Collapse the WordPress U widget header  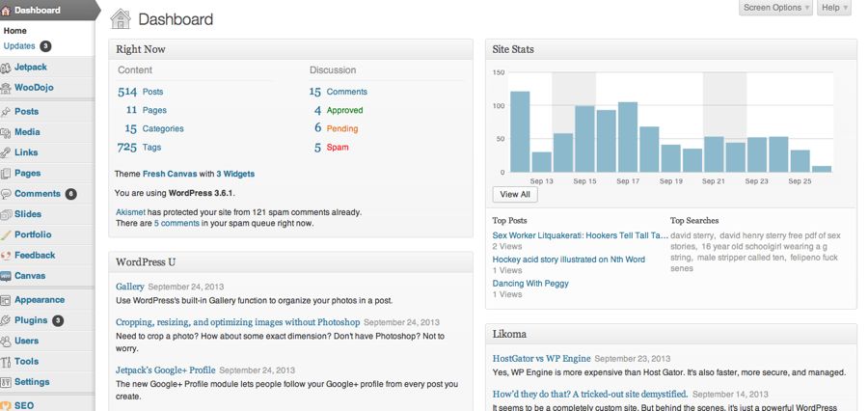click(x=290, y=262)
